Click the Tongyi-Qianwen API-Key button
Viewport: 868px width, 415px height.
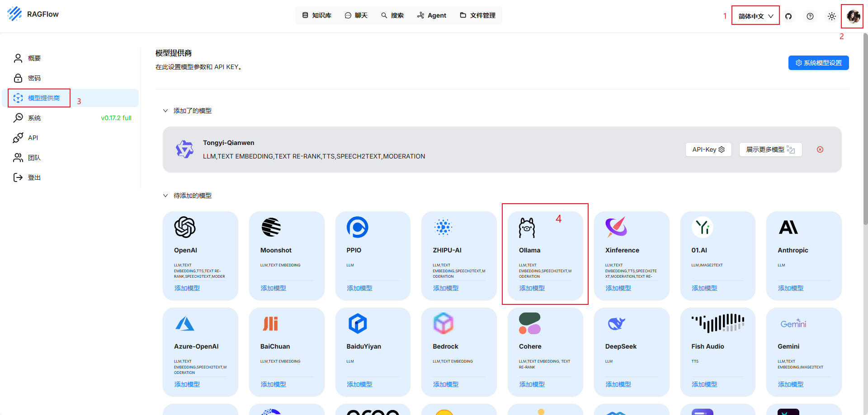tap(708, 149)
